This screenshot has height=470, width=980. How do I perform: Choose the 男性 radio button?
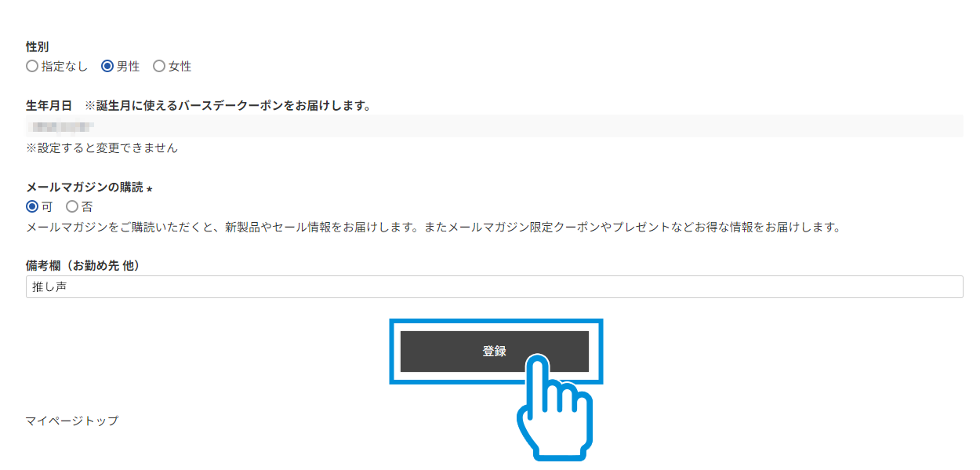pyautogui.click(x=107, y=67)
